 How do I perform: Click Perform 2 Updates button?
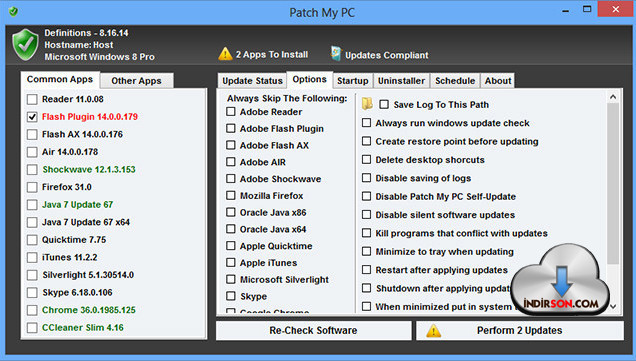pos(520,331)
